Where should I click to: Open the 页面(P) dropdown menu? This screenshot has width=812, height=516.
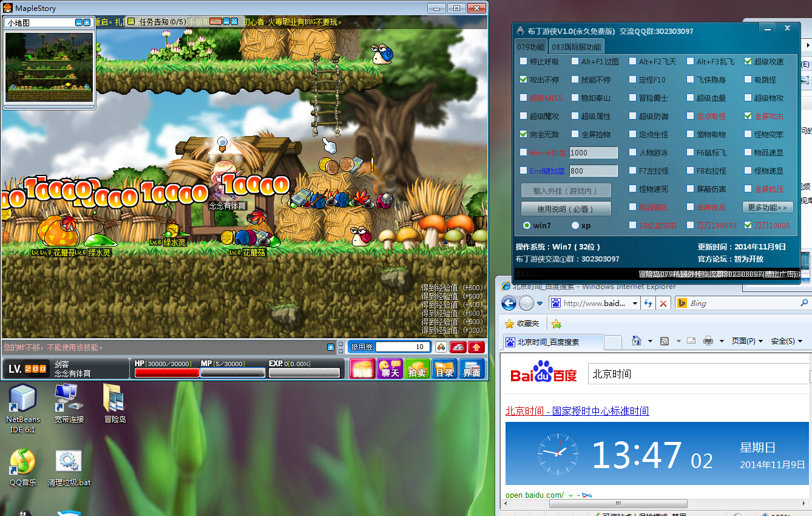[x=748, y=341]
